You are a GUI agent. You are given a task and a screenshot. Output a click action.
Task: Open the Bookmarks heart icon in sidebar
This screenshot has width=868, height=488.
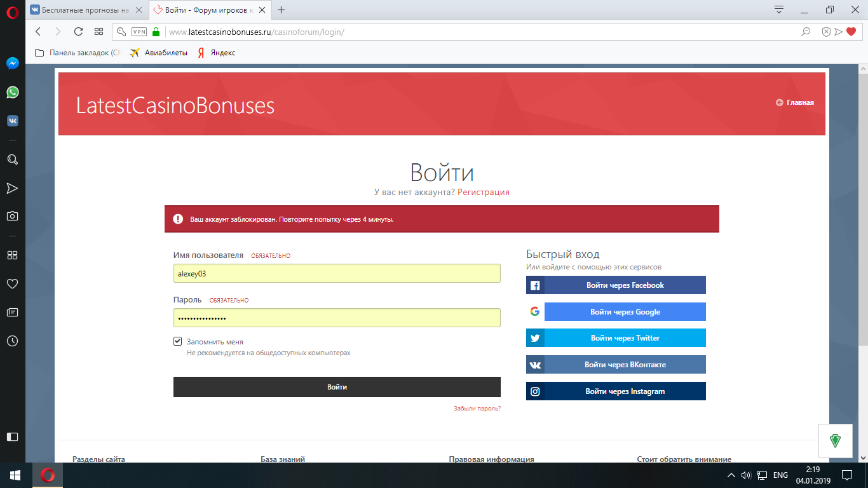click(12, 283)
